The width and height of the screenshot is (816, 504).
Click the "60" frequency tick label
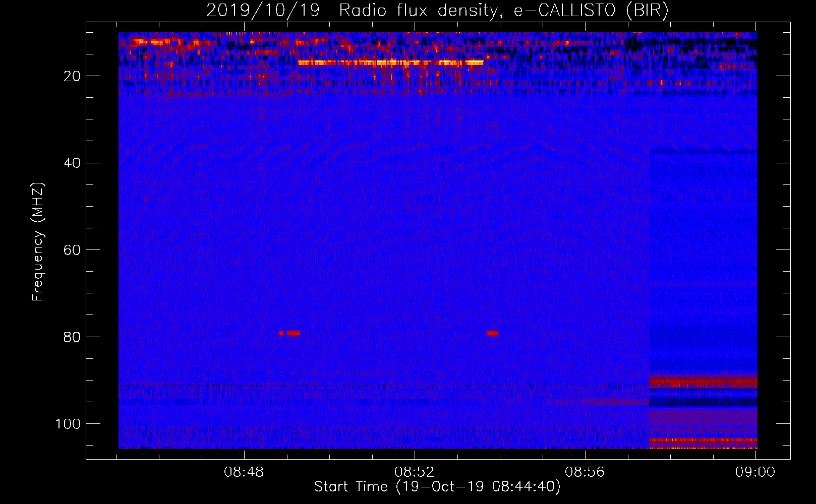pos(72,250)
